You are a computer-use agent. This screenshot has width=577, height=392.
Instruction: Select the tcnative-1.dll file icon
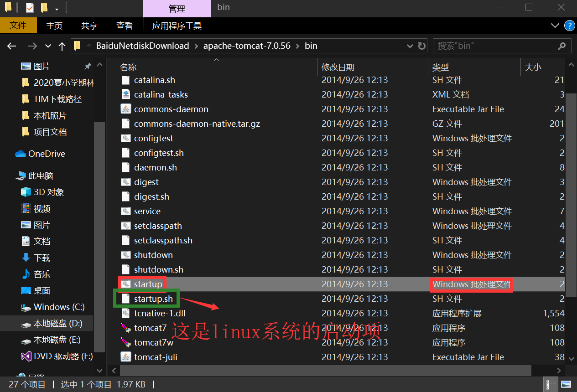126,314
